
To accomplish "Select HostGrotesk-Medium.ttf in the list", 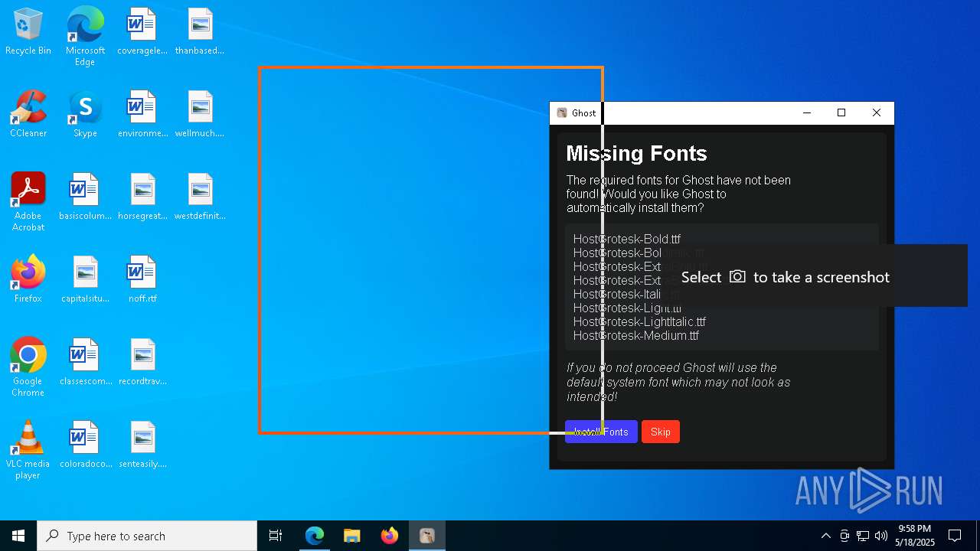I will [636, 336].
